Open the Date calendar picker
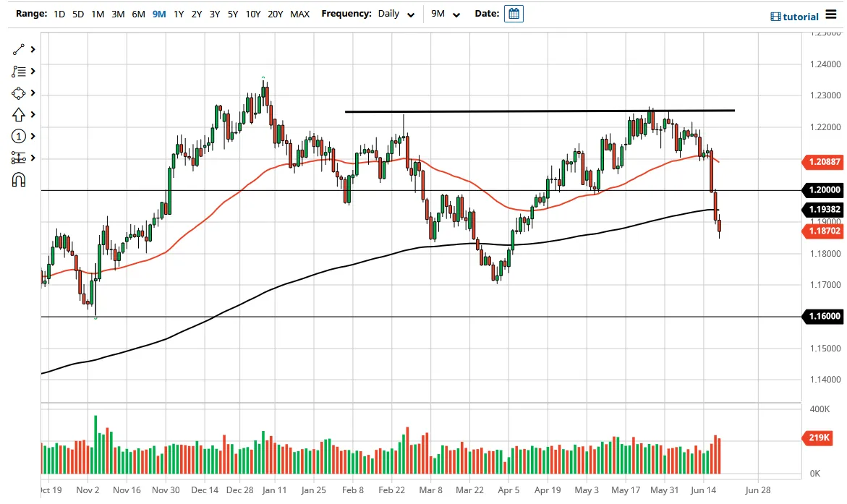 (x=514, y=14)
